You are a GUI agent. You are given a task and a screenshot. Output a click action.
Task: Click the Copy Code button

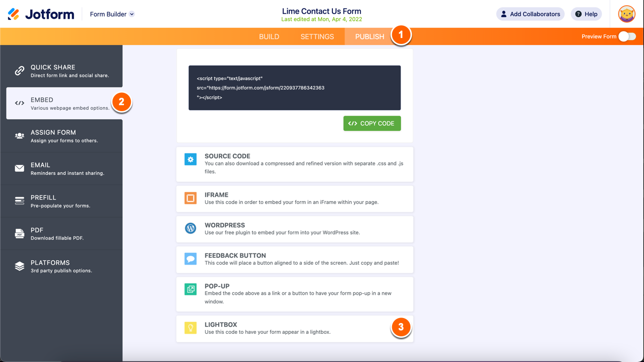(372, 123)
